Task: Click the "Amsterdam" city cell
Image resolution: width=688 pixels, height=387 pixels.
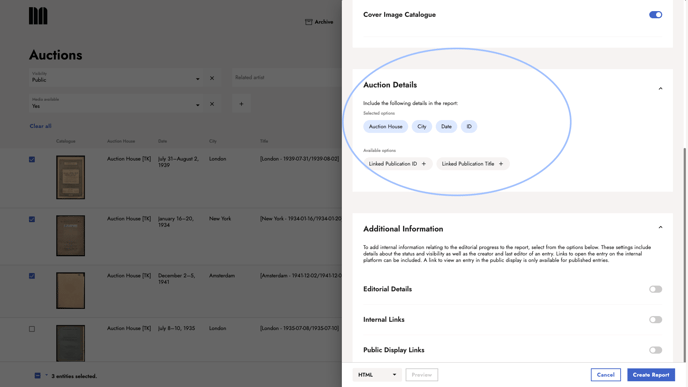Action: [x=222, y=276]
